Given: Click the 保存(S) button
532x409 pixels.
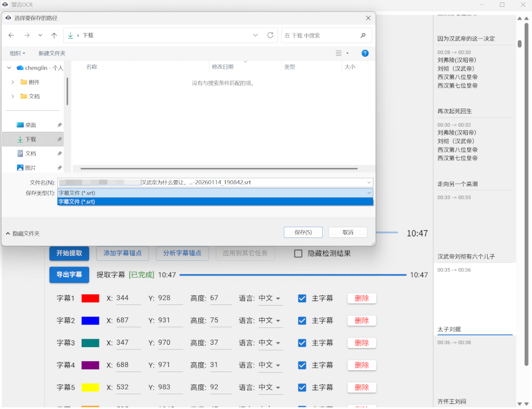Looking at the screenshot, I should (303, 232).
